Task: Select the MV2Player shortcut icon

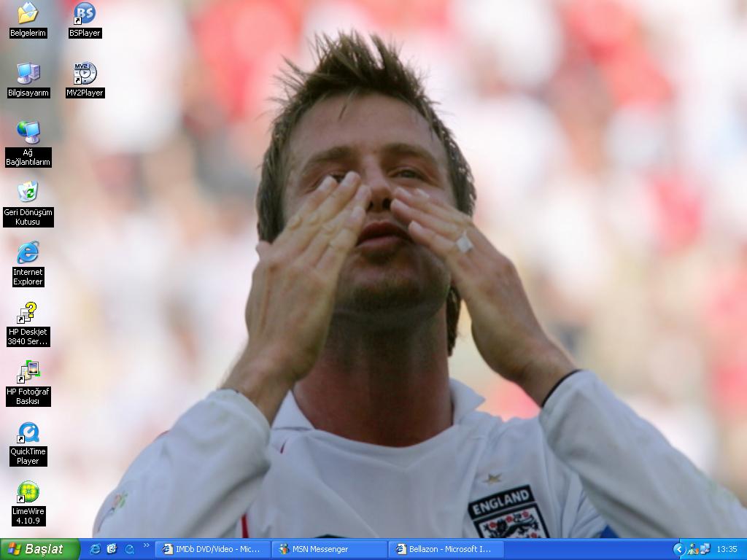Action: 85,73
